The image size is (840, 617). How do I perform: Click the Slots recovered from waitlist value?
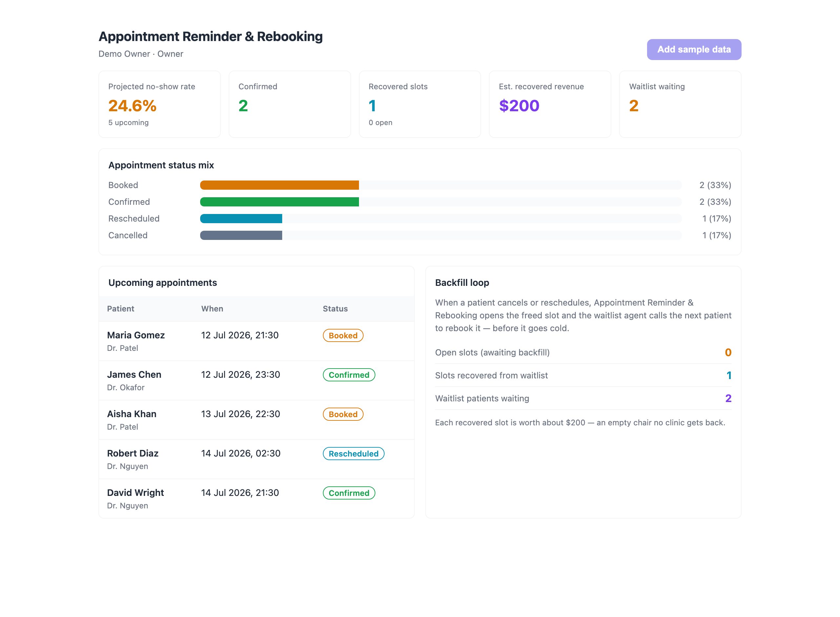(729, 375)
